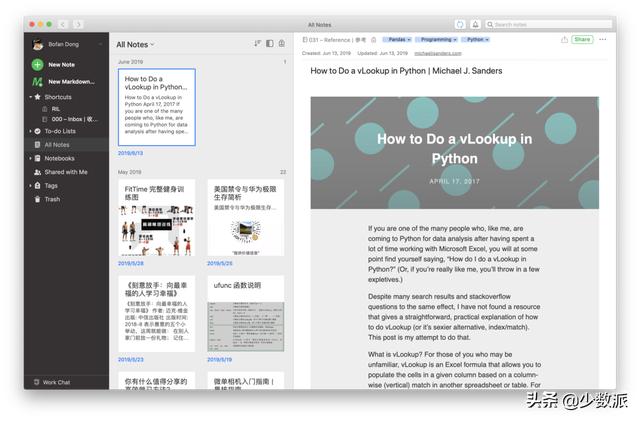Click the May 2019 group header

(130, 172)
